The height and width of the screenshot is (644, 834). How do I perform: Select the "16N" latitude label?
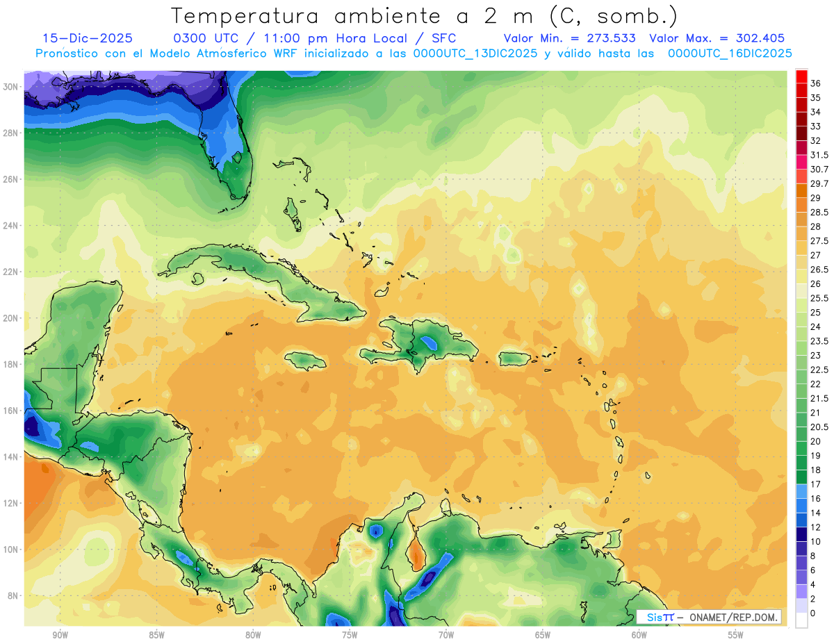coord(10,411)
